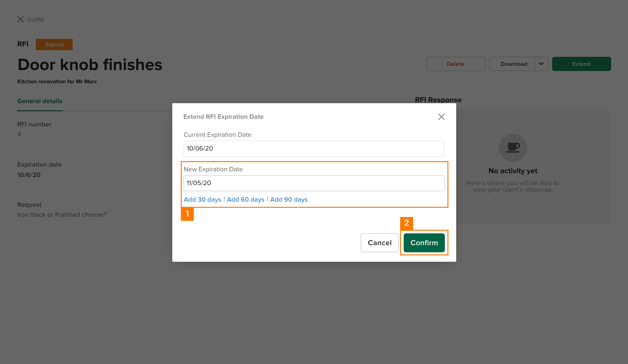
Task: Add 30 days to the expiration
Action: 202,200
